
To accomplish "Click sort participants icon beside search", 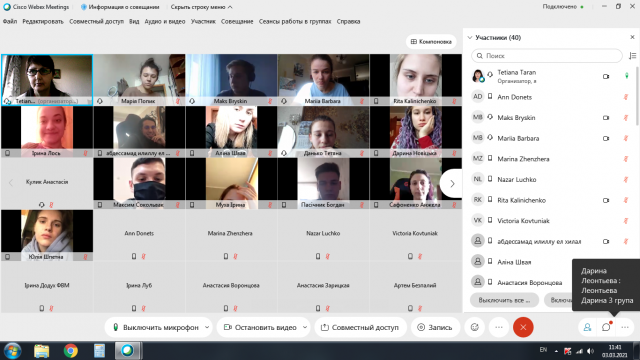I will pos(632,56).
